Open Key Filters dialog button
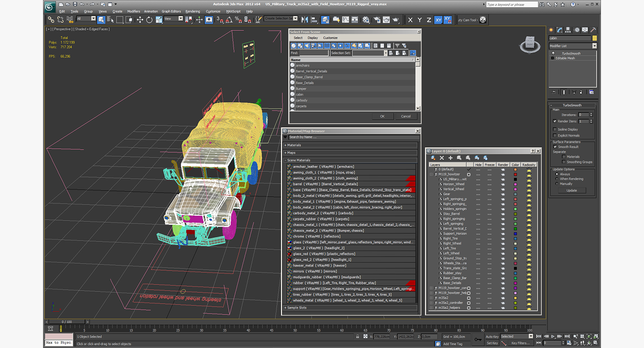This screenshot has width=644, height=348. click(520, 343)
